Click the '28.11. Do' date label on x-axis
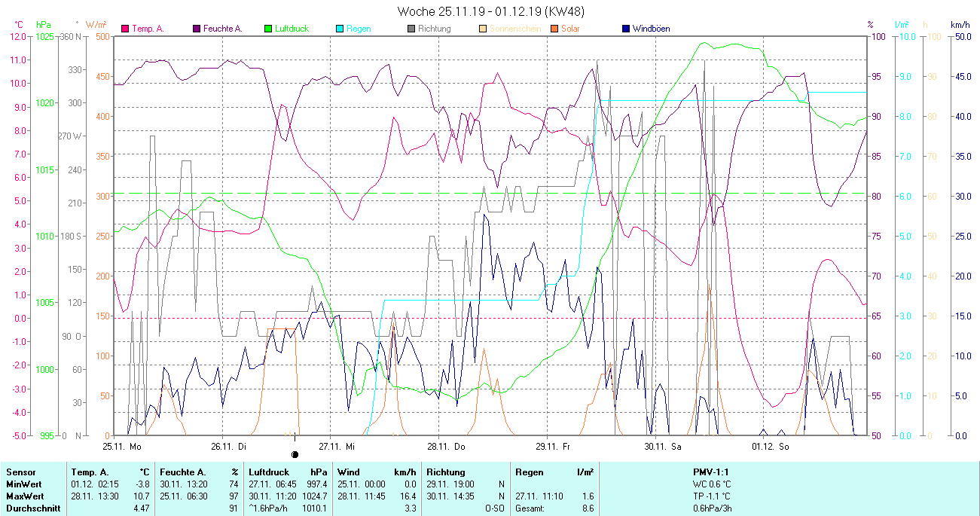This screenshot has width=980, height=516. 446,447
